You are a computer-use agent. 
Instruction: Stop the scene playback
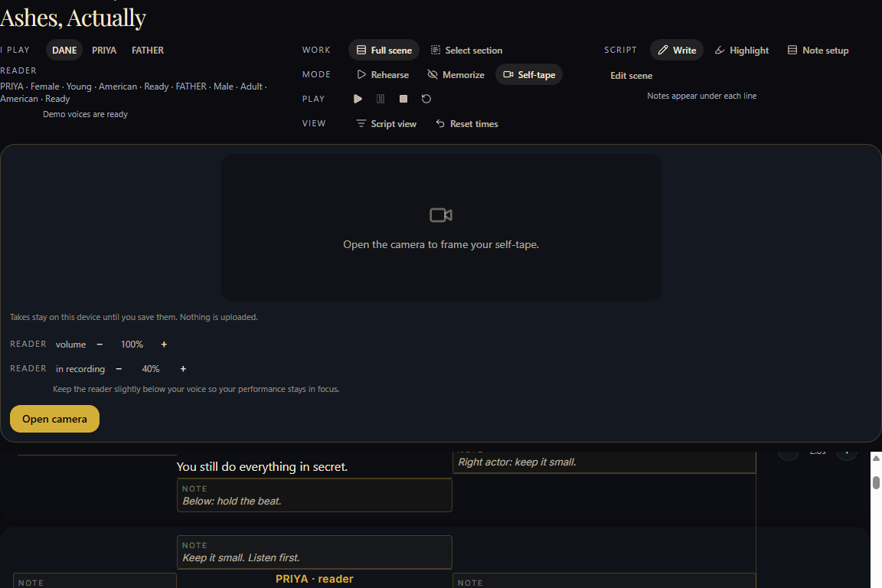pyautogui.click(x=403, y=99)
